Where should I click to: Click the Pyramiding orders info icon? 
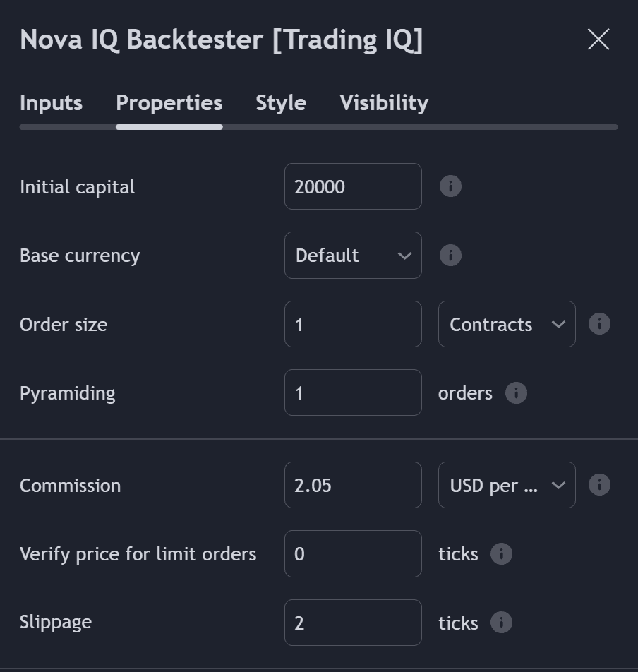516,393
